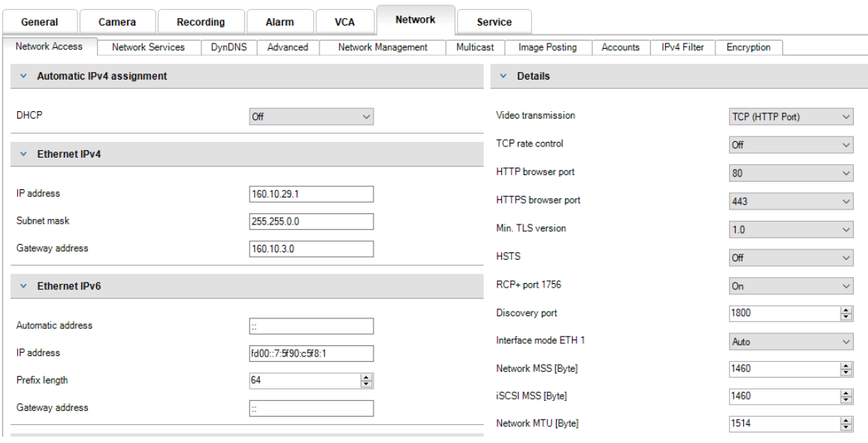Expand the TCP rate control dropdown
868x443 pixels.
tap(791, 145)
